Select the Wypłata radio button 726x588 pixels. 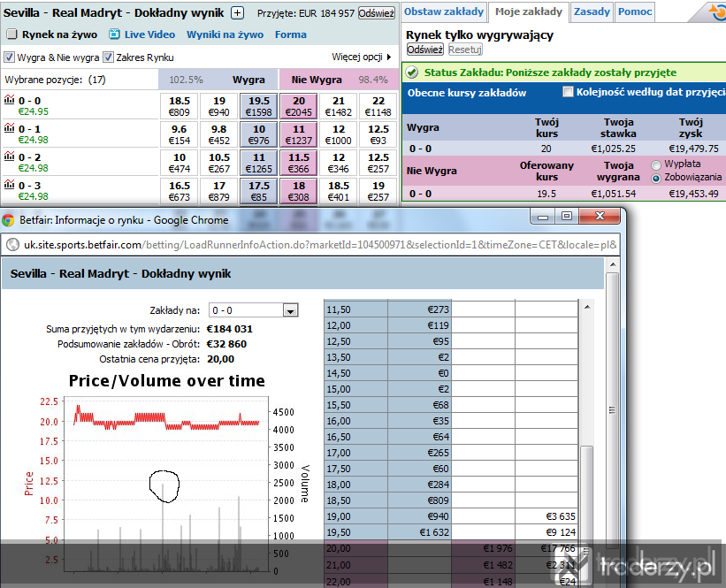655,164
